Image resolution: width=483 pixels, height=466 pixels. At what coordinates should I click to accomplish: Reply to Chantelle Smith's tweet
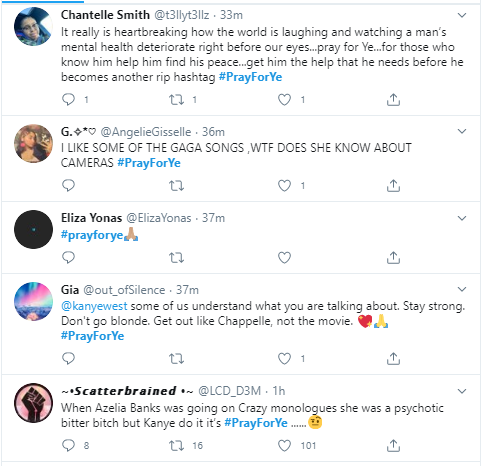point(68,99)
